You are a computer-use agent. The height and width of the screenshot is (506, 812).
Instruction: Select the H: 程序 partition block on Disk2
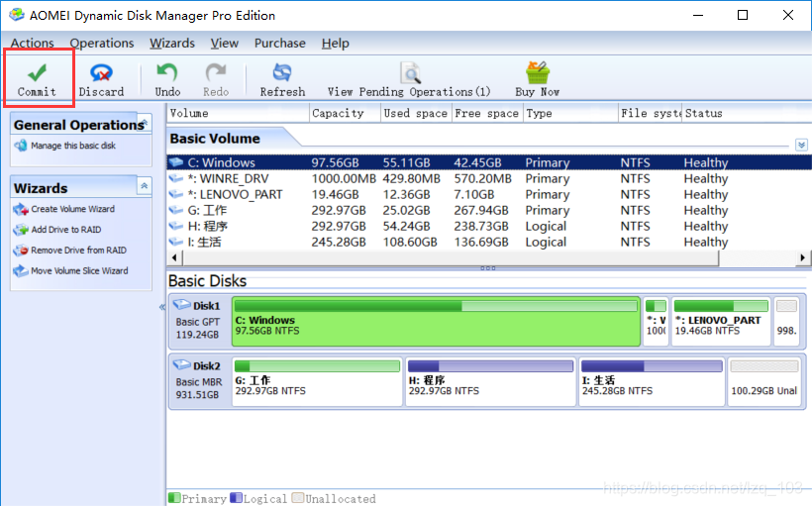click(490, 381)
